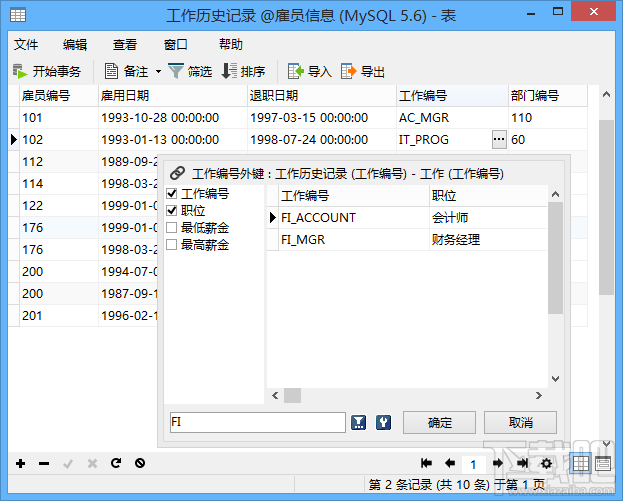Image resolution: width=623 pixels, height=501 pixels.
Task: Click the popup scroll left arrow
Action: tap(275, 395)
